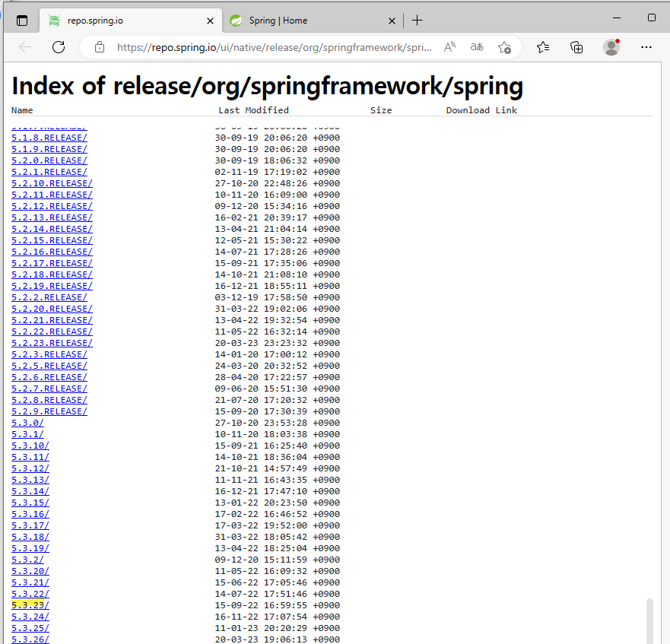The width and height of the screenshot is (670, 644).
Task: Open the tab actions menu icon
Action: [x=22, y=21]
